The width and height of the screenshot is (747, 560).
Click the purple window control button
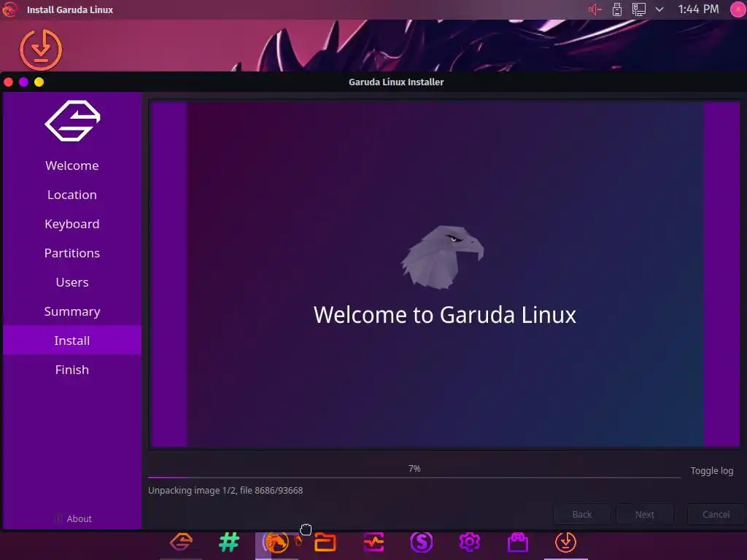[24, 82]
